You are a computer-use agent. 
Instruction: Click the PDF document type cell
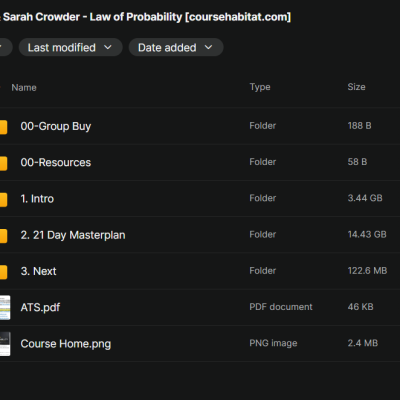pos(281,307)
